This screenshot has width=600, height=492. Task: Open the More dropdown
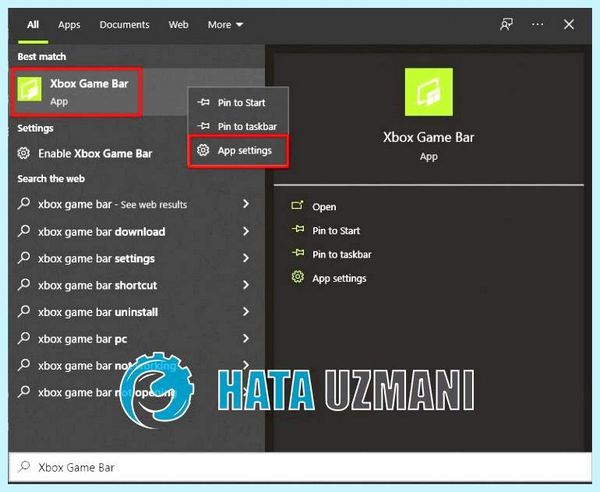click(225, 25)
